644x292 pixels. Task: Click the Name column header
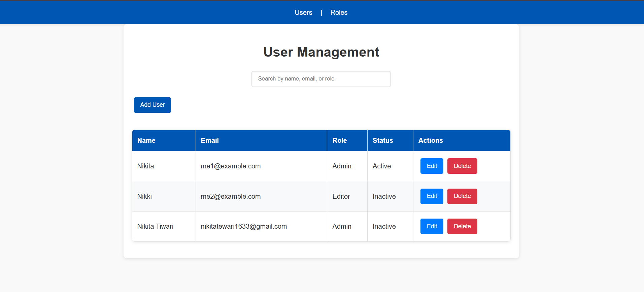[x=164, y=140]
